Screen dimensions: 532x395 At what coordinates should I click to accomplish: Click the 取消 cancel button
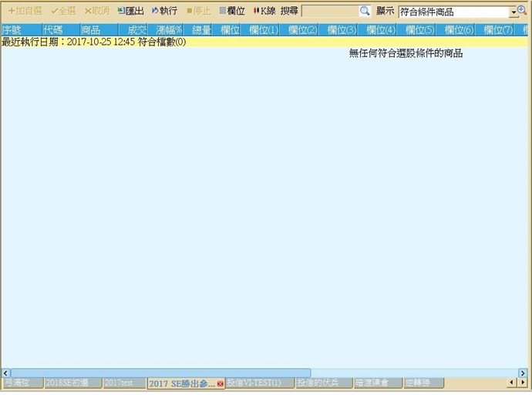(97, 11)
